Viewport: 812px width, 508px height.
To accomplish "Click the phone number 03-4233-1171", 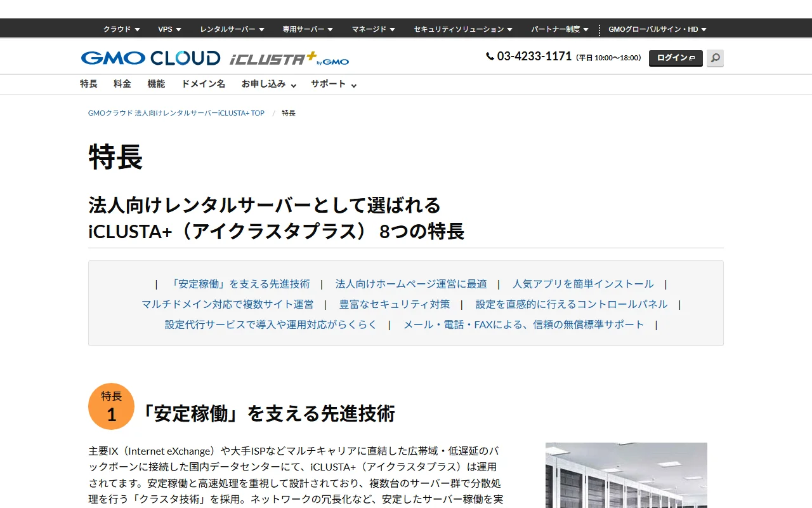I will (534, 57).
